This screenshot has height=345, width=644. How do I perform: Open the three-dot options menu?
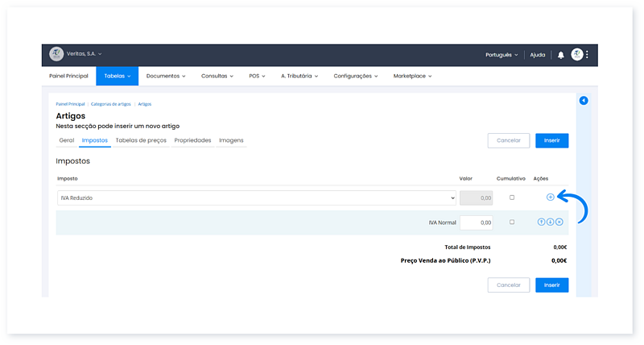tap(588, 55)
